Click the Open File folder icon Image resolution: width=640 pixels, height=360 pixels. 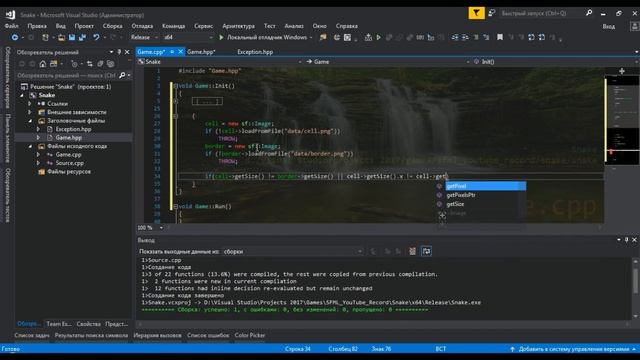point(61,38)
